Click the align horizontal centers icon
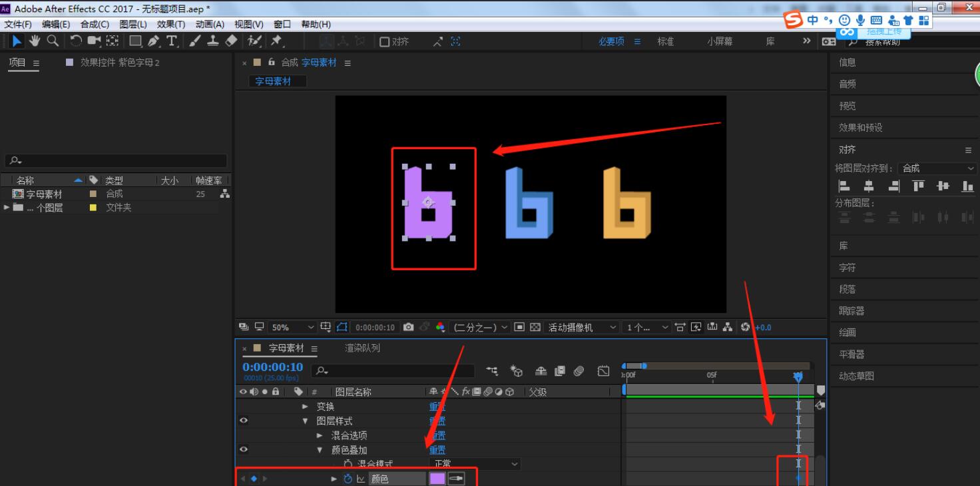The height and width of the screenshot is (486, 980). [x=869, y=186]
